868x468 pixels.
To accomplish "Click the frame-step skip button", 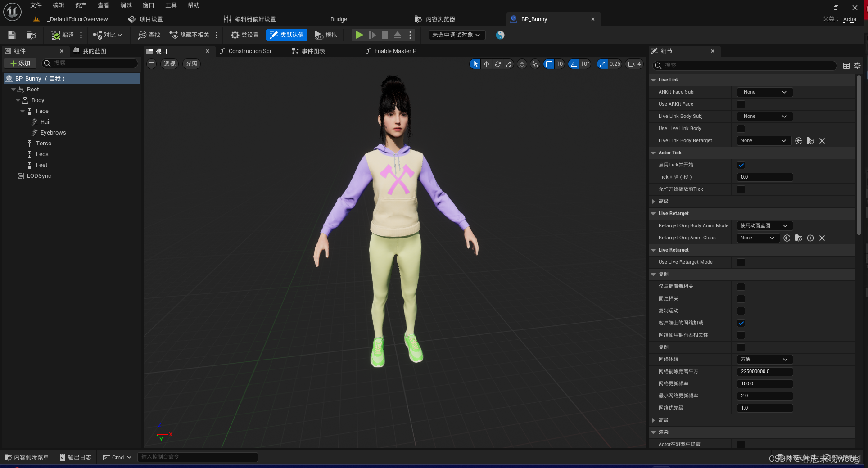I will point(372,35).
